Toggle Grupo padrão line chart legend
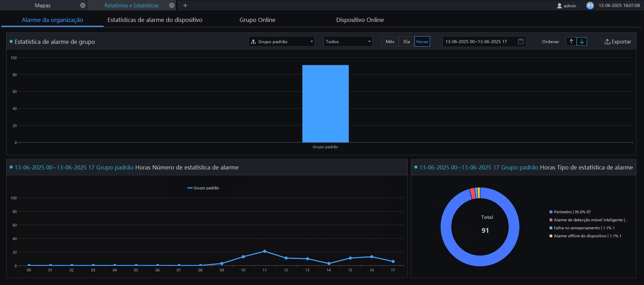The width and height of the screenshot is (644, 285). pos(203,188)
